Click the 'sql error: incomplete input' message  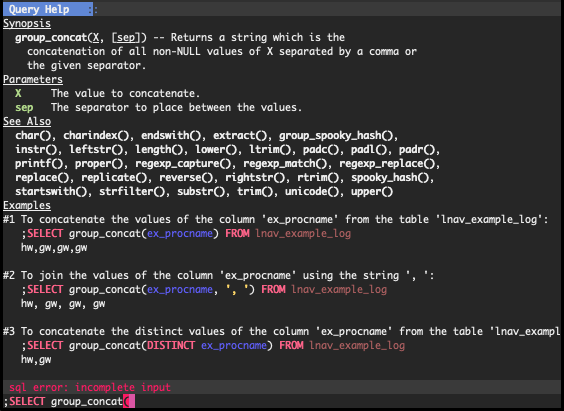pyautogui.click(x=90, y=388)
